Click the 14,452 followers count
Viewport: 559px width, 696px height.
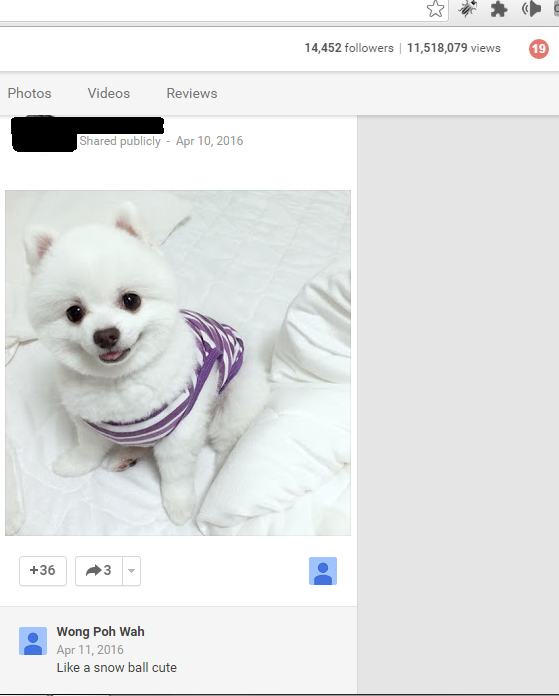349,48
